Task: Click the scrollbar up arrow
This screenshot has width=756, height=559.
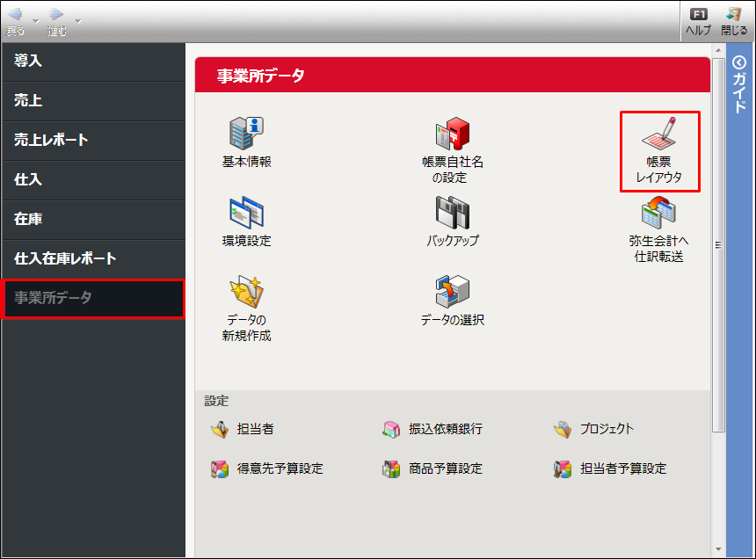Action: (x=718, y=50)
